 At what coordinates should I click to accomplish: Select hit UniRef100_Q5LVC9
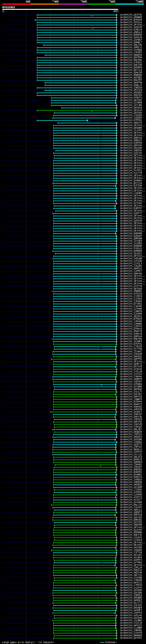pyautogui.click(x=131, y=457)
